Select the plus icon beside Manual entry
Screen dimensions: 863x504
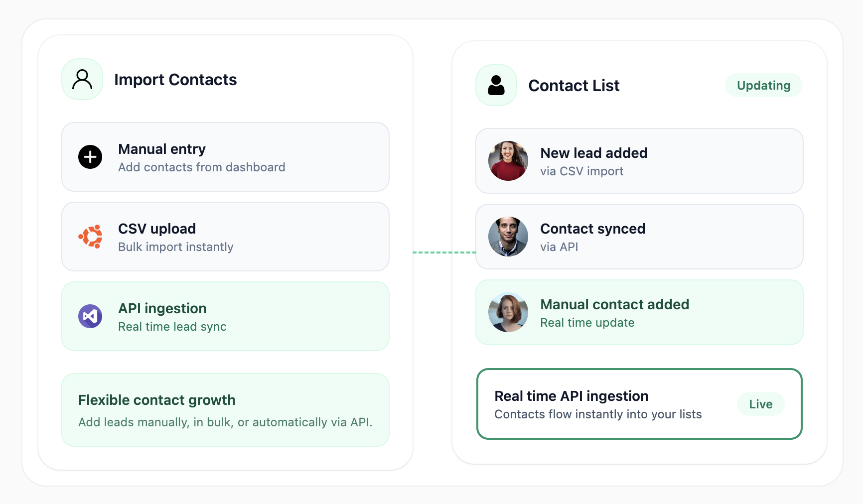click(90, 157)
